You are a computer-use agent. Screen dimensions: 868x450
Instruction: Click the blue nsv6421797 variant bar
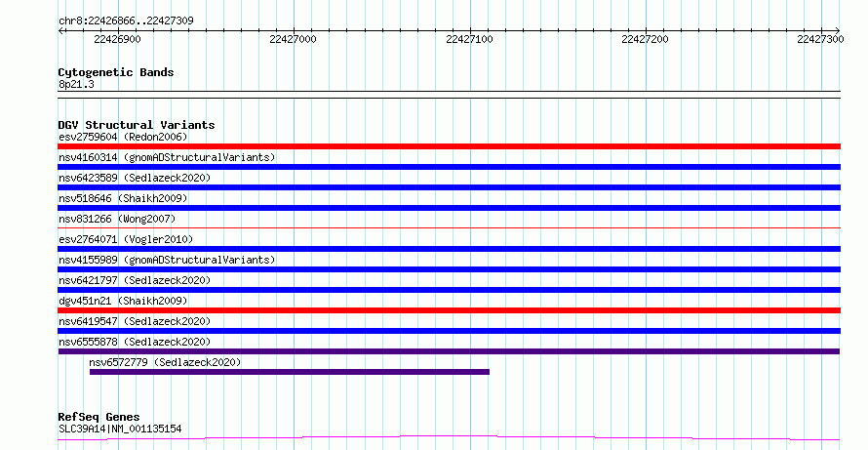point(449,290)
